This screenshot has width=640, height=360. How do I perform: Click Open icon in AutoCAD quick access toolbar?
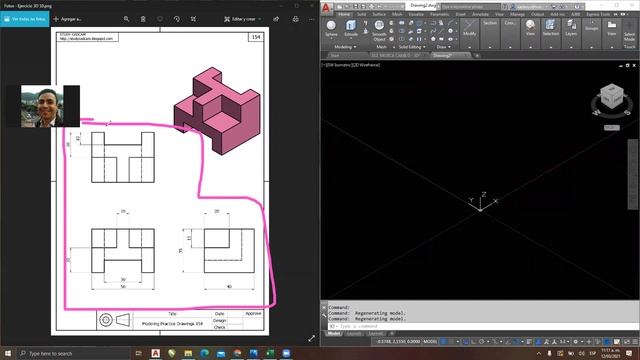pyautogui.click(x=347, y=7)
